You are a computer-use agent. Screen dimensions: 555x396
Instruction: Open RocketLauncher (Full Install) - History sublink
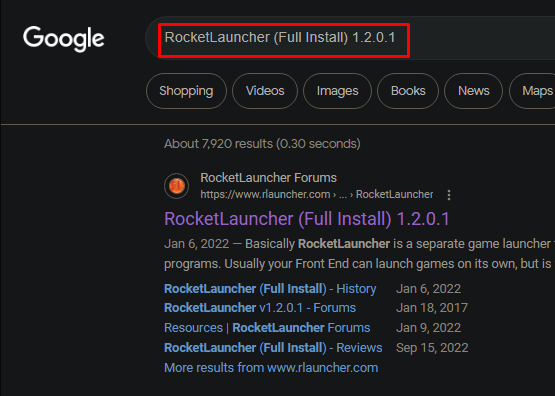click(270, 289)
